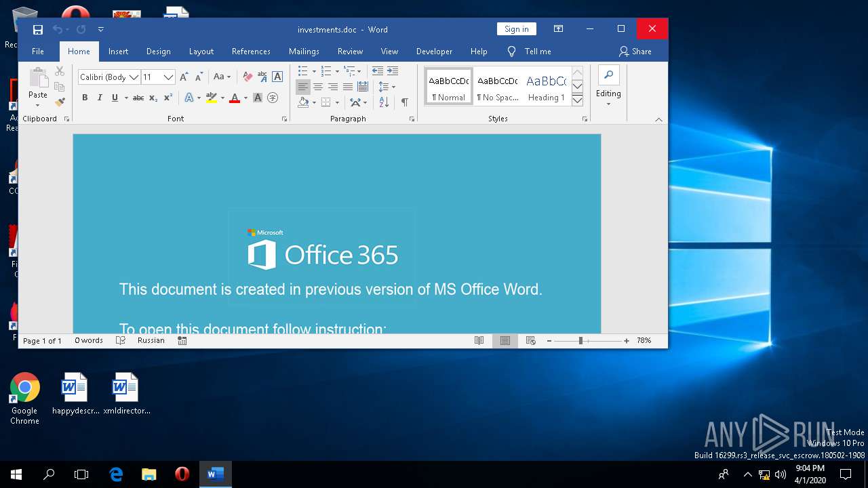Decrease paragraph indent

[x=378, y=71]
